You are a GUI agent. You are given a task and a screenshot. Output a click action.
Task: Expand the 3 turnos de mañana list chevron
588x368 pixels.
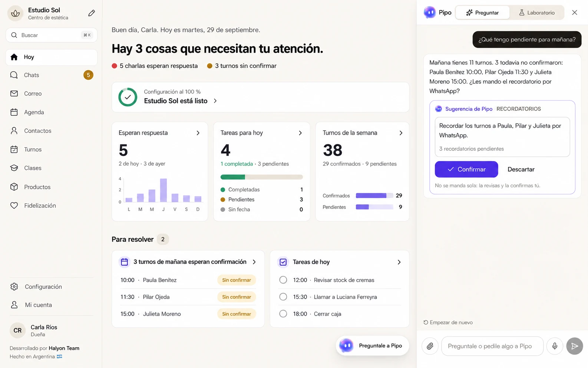(254, 262)
